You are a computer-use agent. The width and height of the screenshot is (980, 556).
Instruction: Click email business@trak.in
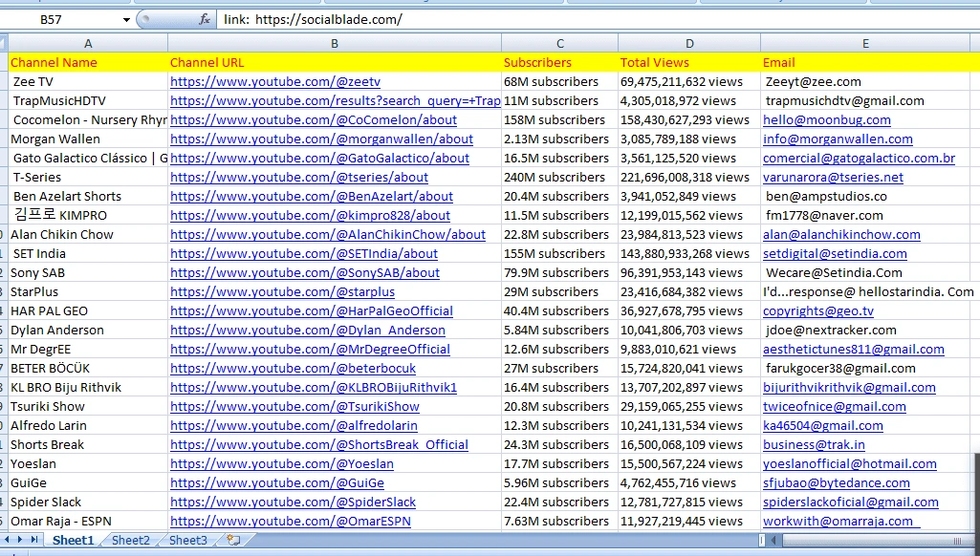pyautogui.click(x=814, y=445)
